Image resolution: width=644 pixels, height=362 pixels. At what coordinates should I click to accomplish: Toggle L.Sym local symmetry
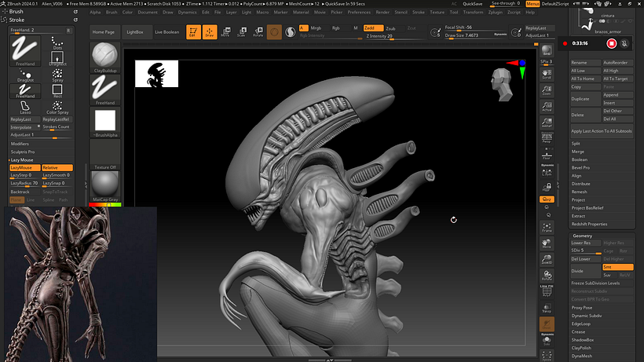pyautogui.click(x=547, y=172)
